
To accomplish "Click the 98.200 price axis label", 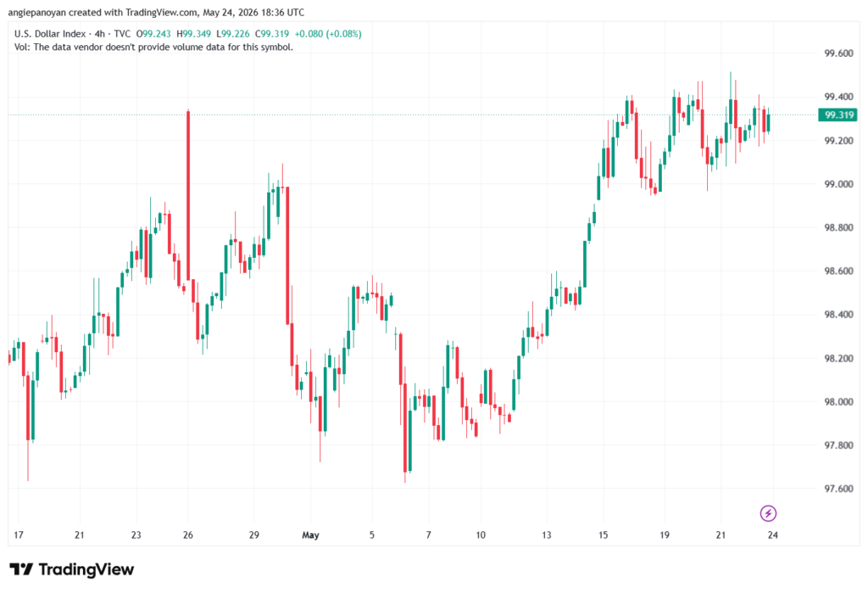I will 838,359.
